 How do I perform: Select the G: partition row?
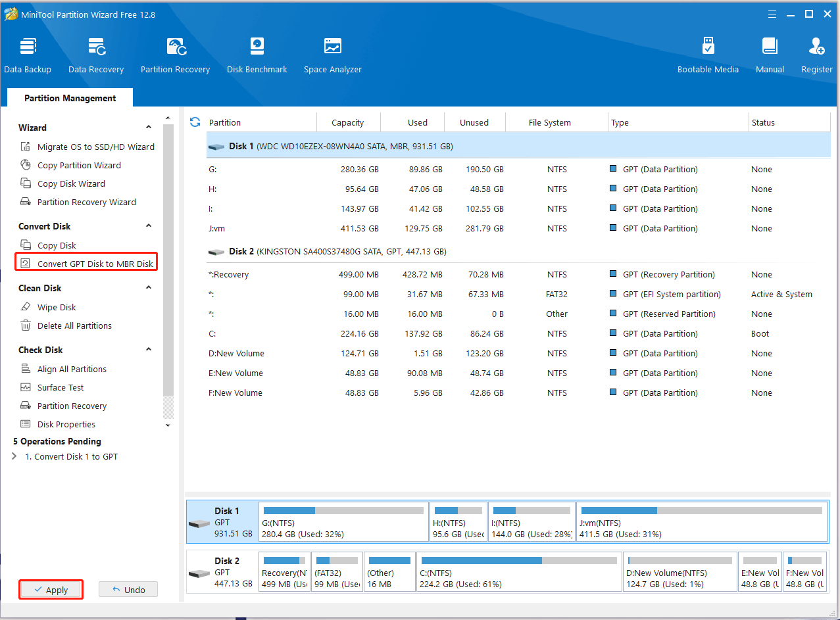[x=518, y=169]
